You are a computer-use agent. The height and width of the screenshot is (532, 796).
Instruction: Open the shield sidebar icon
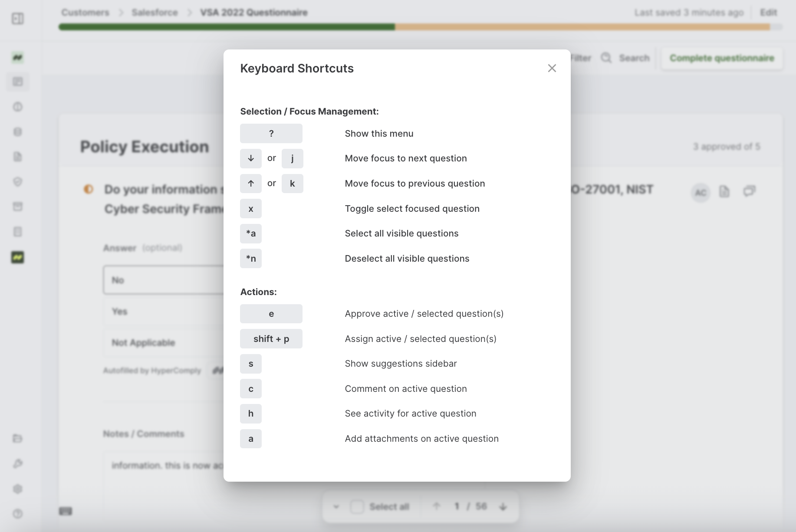pyautogui.click(x=18, y=181)
